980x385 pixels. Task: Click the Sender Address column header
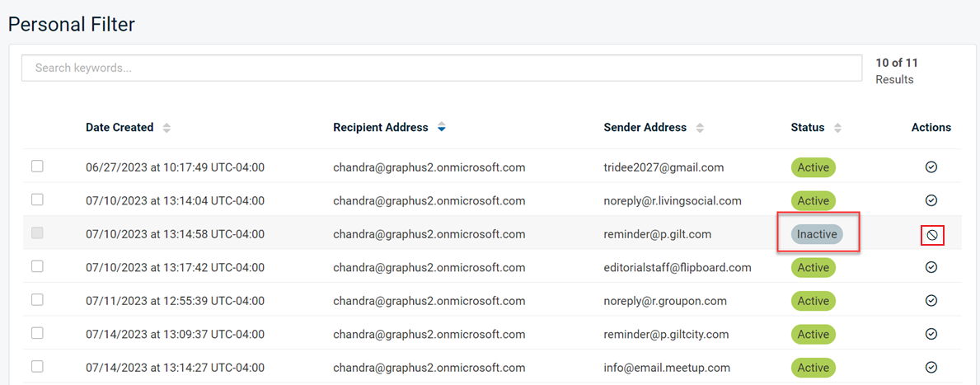pyautogui.click(x=645, y=128)
